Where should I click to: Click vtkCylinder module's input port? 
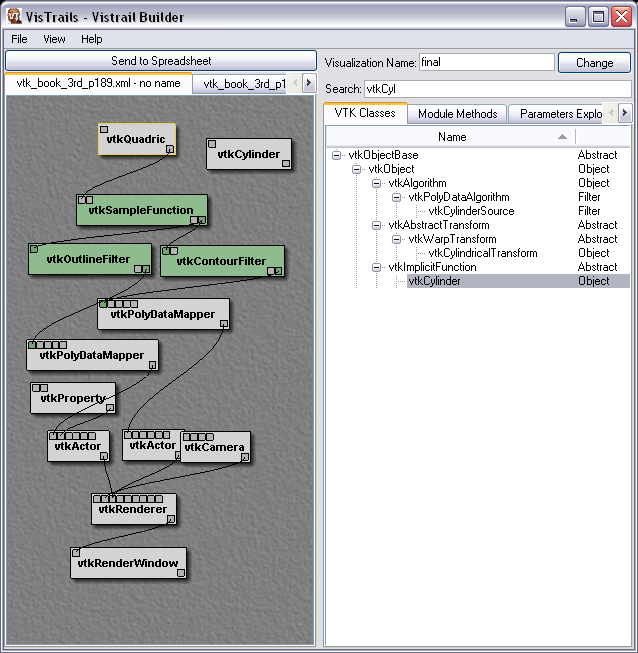(212, 144)
